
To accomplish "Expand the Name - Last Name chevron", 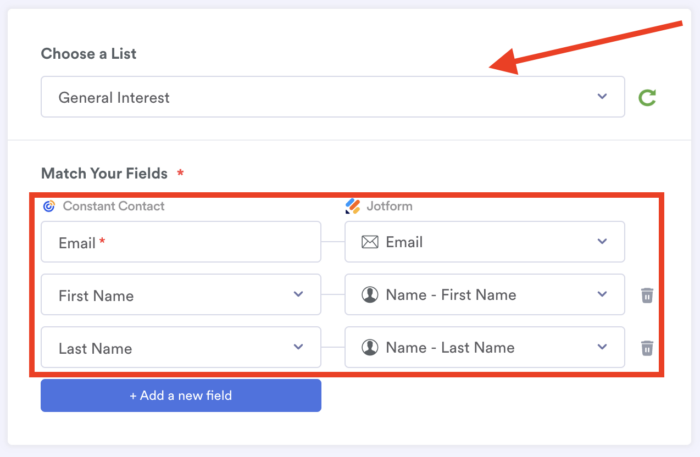I will [x=602, y=348].
